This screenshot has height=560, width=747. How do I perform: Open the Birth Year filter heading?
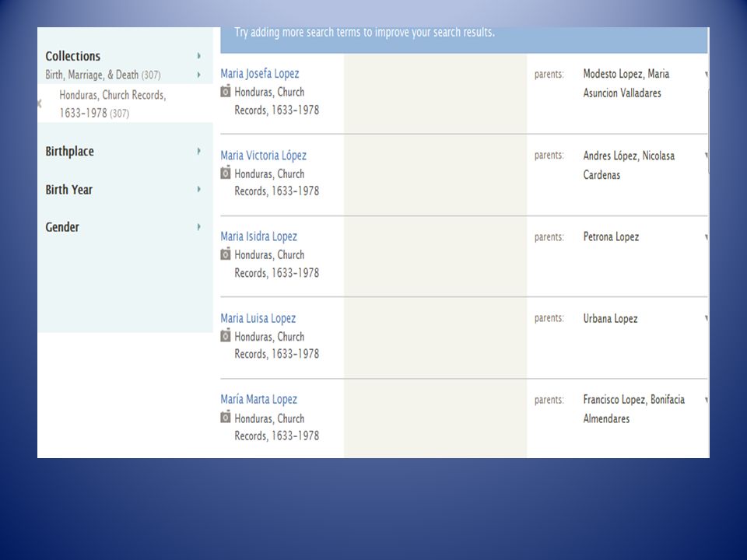(x=68, y=190)
